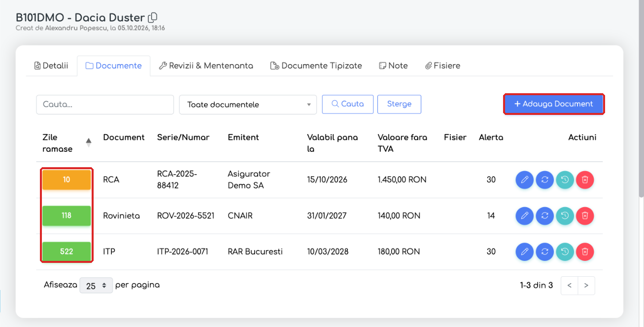Viewport: 644px width, 327px height.
Task: Click the Adauga Document button
Action: pos(554,104)
